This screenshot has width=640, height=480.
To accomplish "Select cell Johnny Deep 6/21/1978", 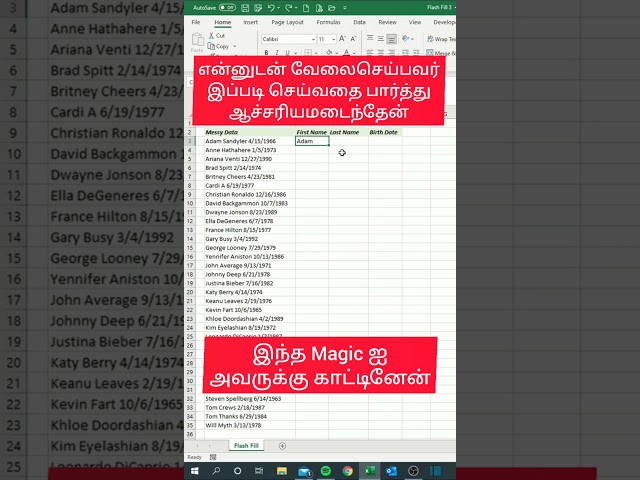I will click(x=249, y=274).
